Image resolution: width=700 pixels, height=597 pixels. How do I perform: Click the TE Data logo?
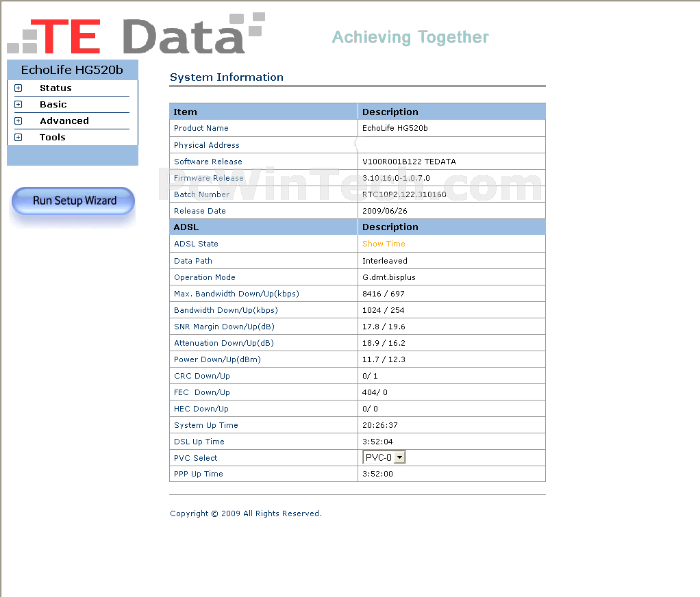[x=136, y=34]
